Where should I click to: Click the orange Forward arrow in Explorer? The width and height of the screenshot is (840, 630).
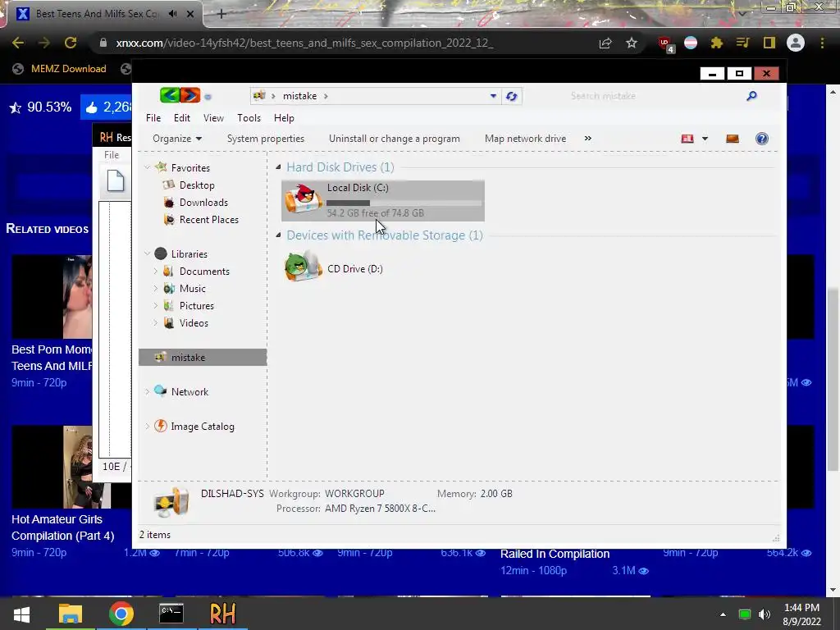[189, 95]
